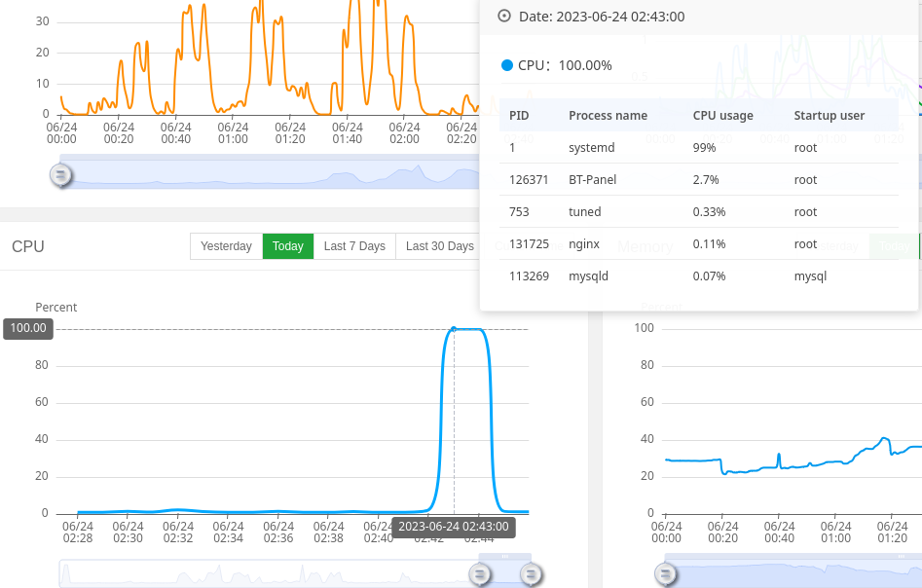Switch CPU chart to Today

[287, 246]
